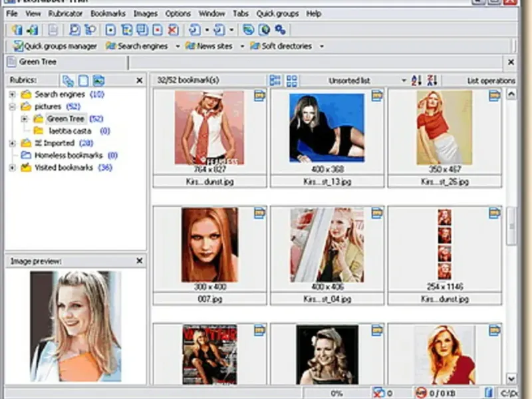This screenshot has height=399, width=532.
Task: Close the Image preview panel
Action: click(x=140, y=261)
